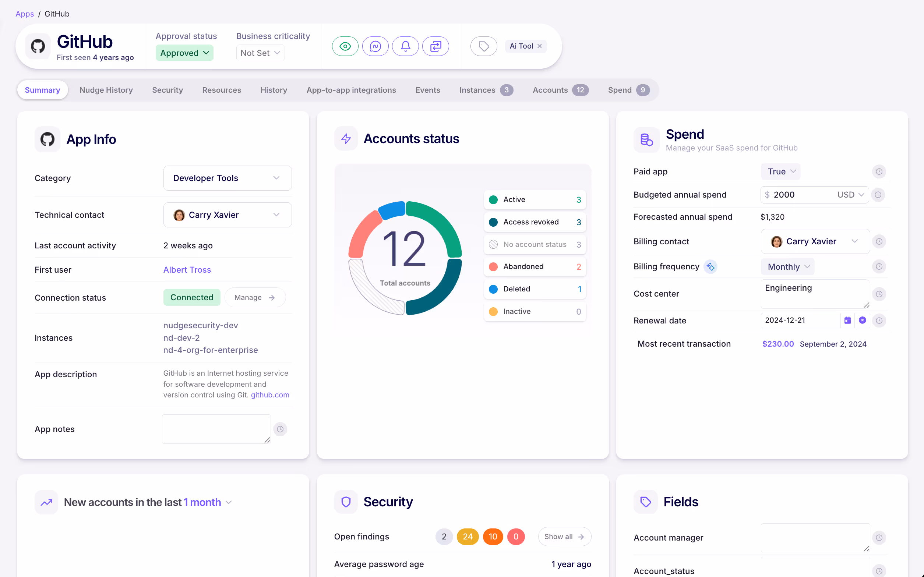Click the eye watch icon in header
Screen dimensions: 924x577
coord(345,46)
